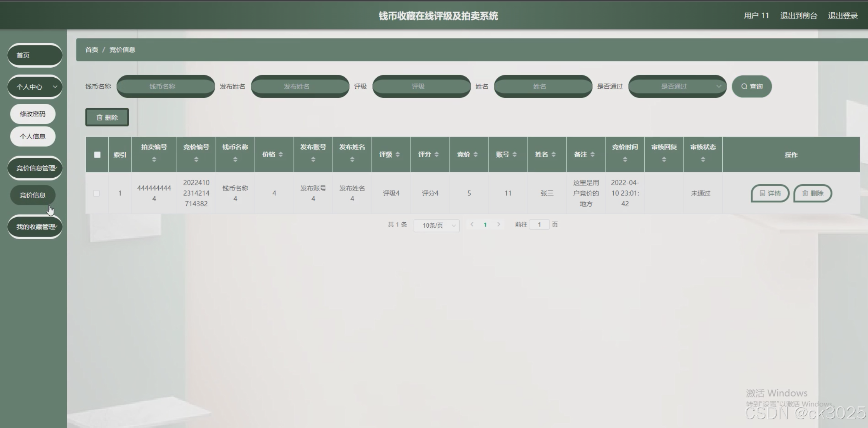Sort by 价格 column arrows
This screenshot has height=428, width=868.
[x=281, y=154]
